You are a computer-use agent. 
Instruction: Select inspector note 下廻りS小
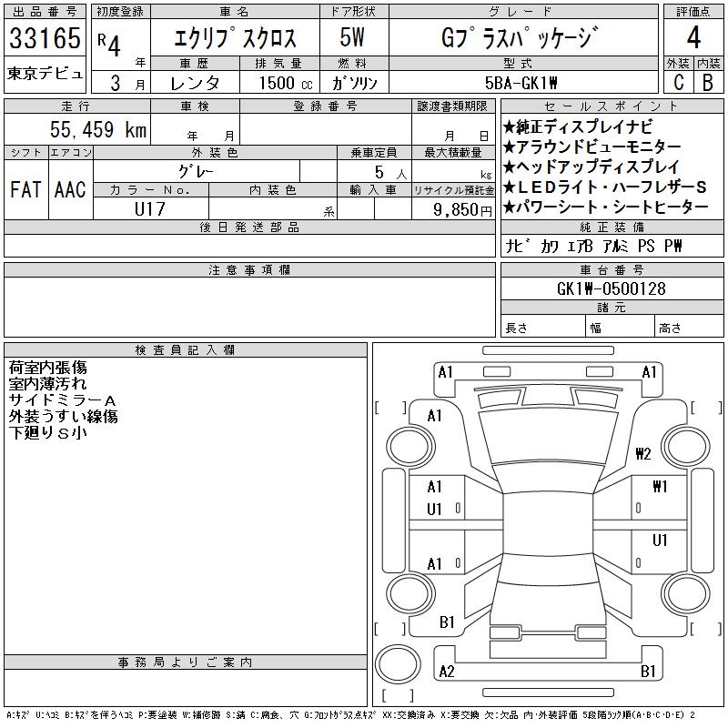click(x=48, y=432)
